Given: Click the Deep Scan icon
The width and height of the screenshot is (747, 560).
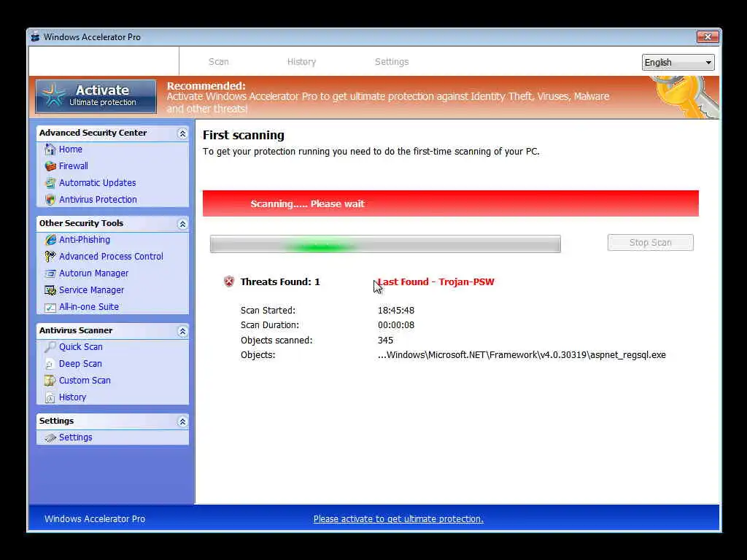Looking at the screenshot, I should [50, 364].
